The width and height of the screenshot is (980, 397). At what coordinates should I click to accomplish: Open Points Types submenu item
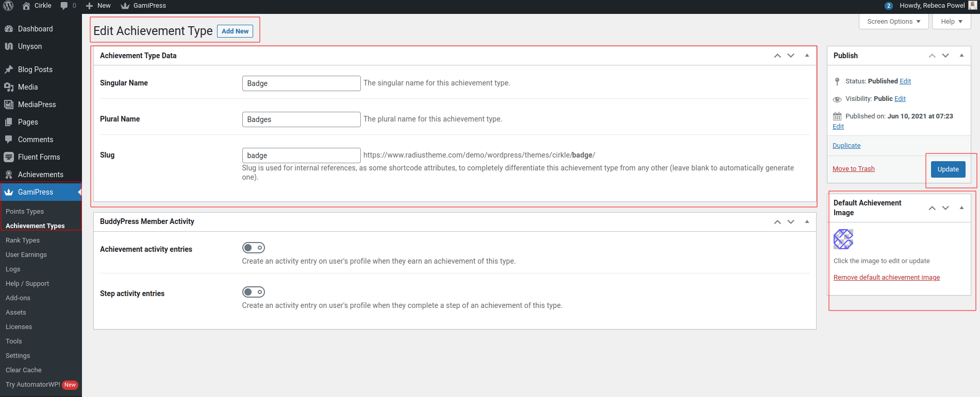point(25,212)
